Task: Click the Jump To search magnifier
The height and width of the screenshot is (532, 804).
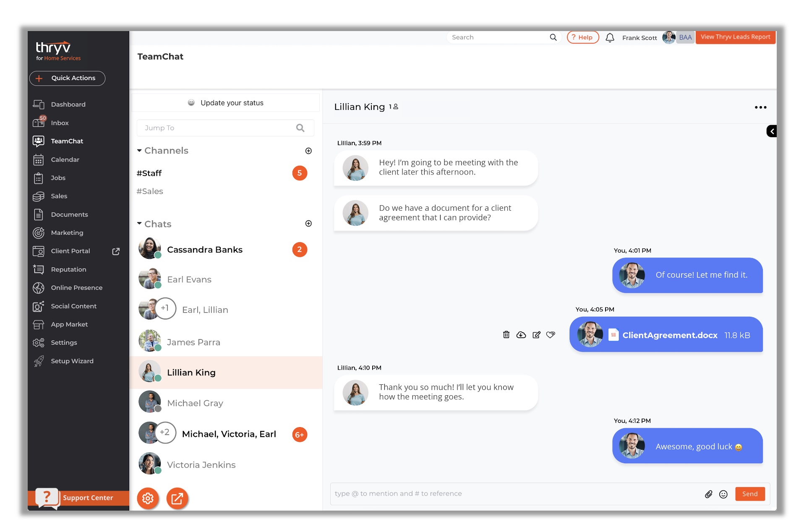Action: [x=300, y=128]
